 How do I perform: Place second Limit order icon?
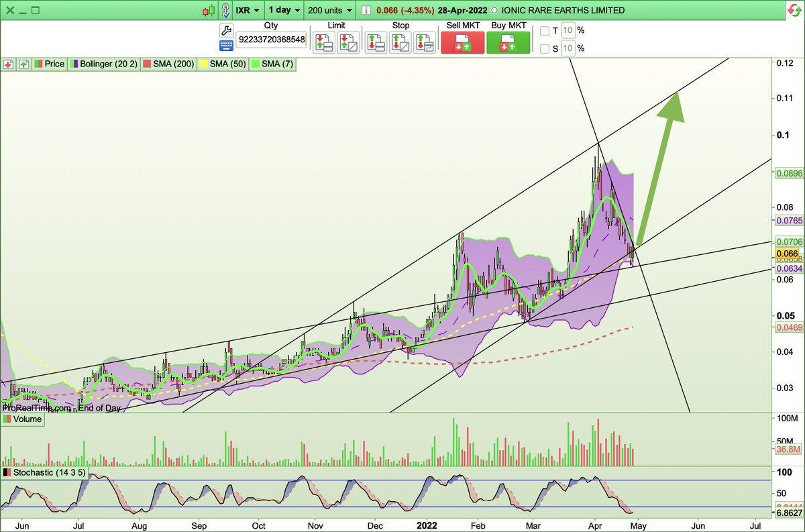click(349, 42)
